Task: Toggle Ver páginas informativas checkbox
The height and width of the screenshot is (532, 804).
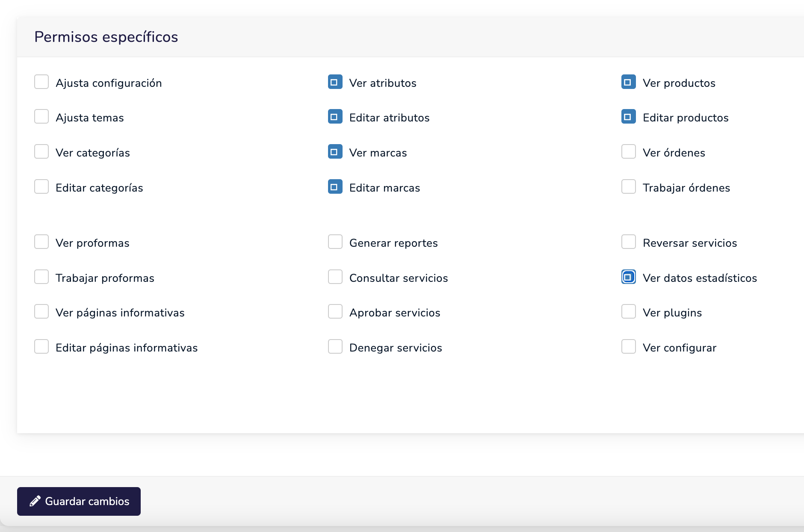Action: (41, 311)
